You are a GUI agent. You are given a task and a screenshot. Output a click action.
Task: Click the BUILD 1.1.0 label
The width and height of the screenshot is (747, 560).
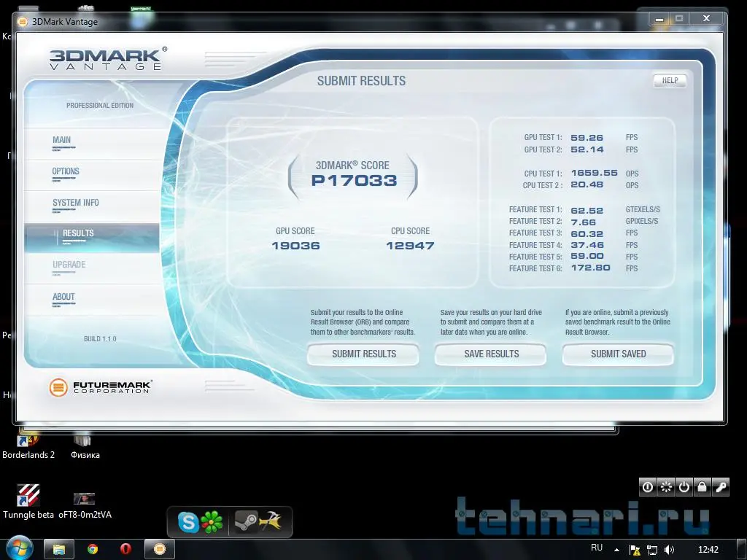pos(100,339)
